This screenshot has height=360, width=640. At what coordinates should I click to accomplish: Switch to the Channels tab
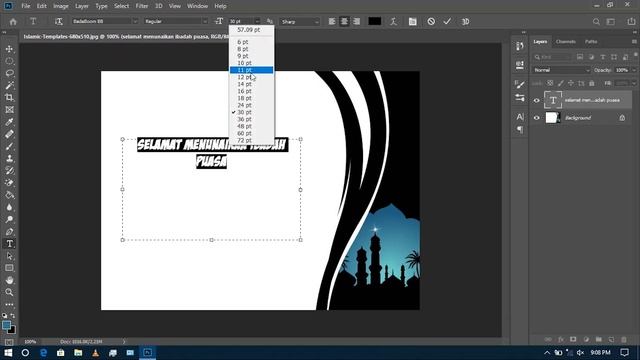coord(566,42)
